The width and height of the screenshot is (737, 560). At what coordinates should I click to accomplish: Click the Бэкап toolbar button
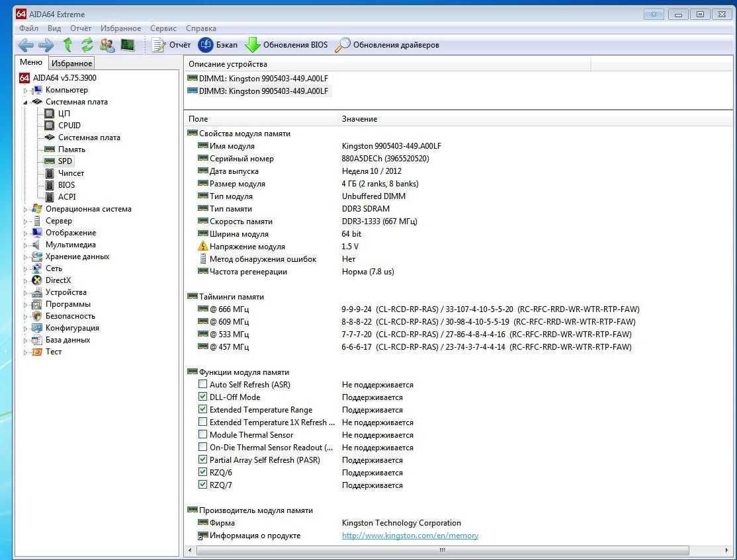[218, 45]
